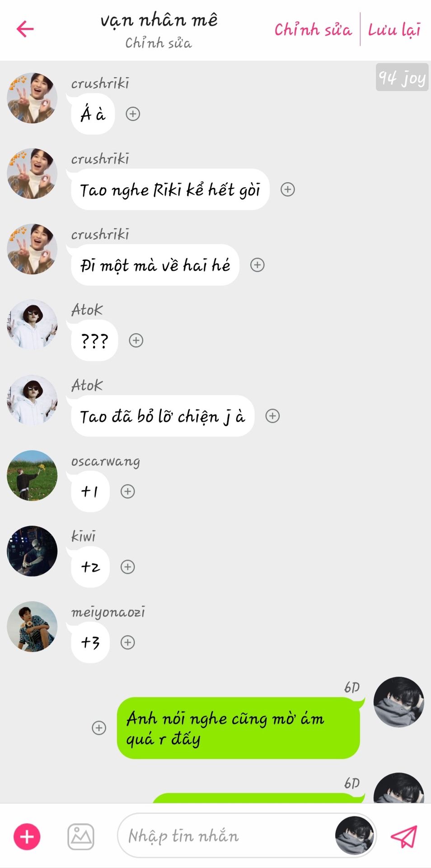Viewport: 431px width, 868px height.
Task: Tap the pink back arrow
Action: 25,29
